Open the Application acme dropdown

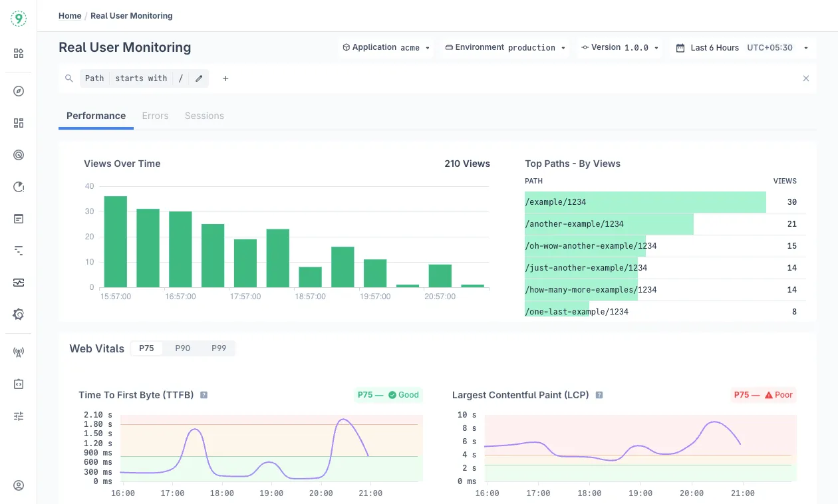[386, 48]
